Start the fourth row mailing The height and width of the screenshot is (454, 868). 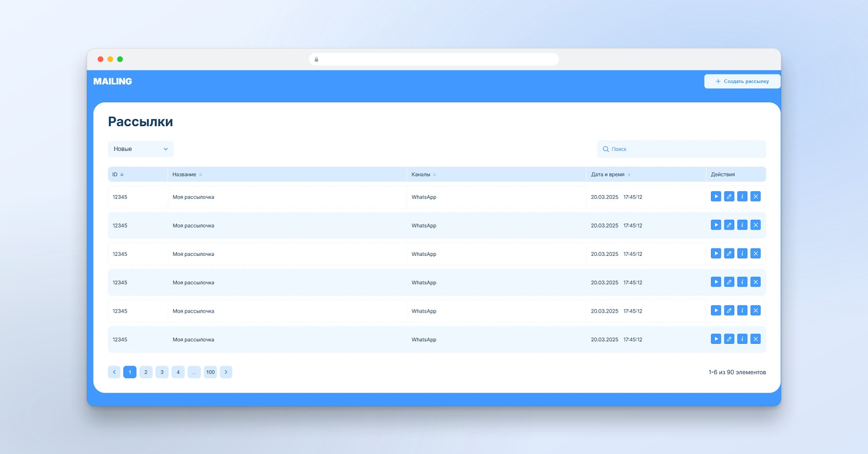click(x=716, y=282)
